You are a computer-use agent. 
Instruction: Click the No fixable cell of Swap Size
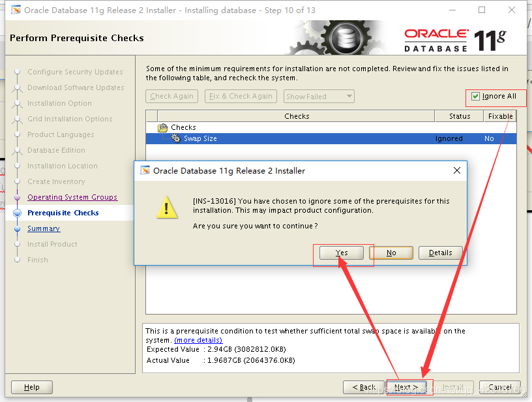(x=489, y=138)
